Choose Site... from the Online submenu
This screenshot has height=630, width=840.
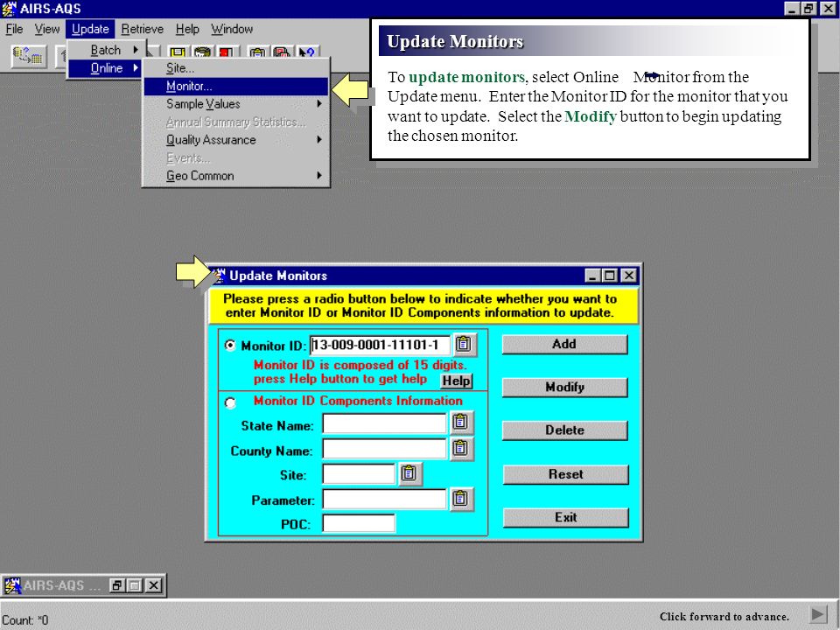tap(235, 68)
